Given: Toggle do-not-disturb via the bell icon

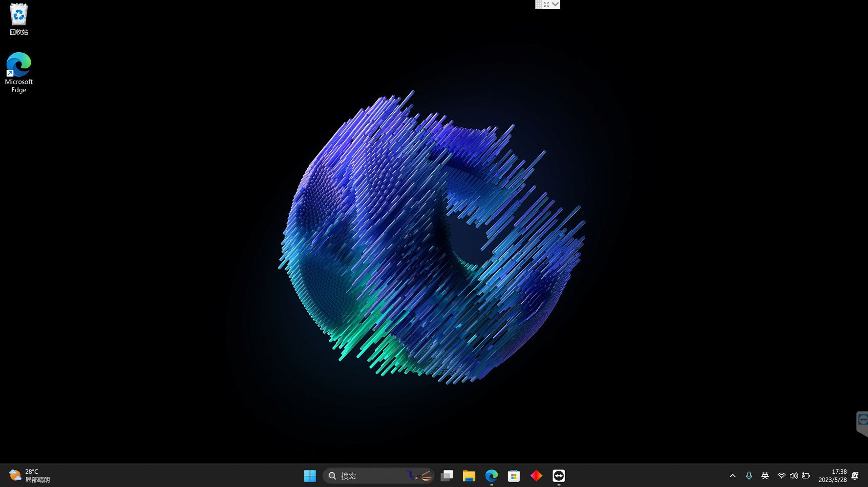Looking at the screenshot, I should [x=855, y=475].
